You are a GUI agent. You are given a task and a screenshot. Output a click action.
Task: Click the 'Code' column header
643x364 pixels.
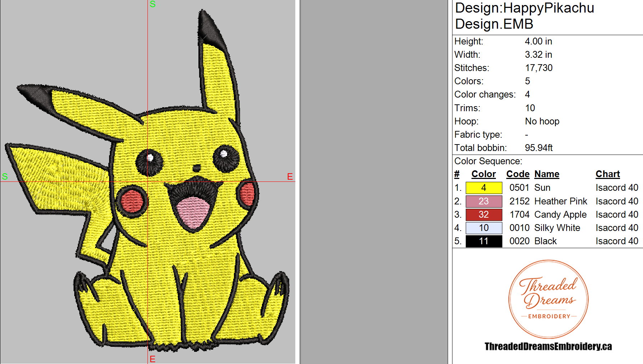point(518,174)
